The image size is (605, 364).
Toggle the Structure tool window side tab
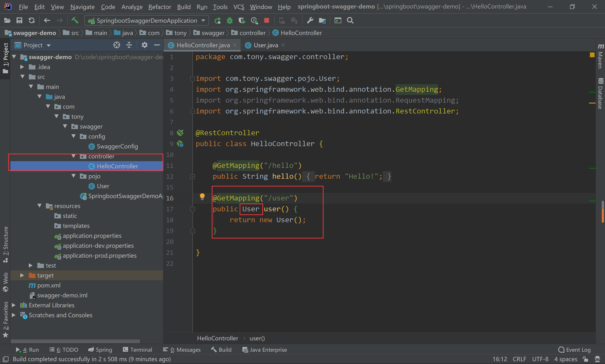tap(5, 244)
